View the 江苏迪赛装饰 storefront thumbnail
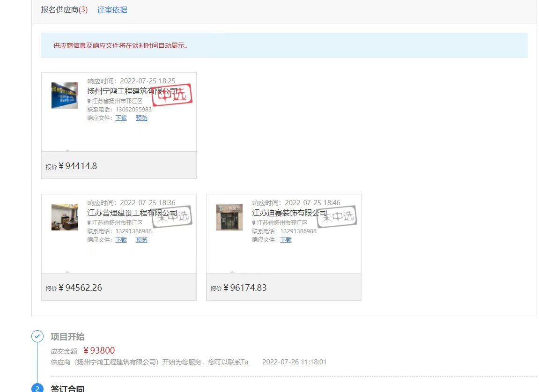The image size is (539, 392). [x=229, y=217]
